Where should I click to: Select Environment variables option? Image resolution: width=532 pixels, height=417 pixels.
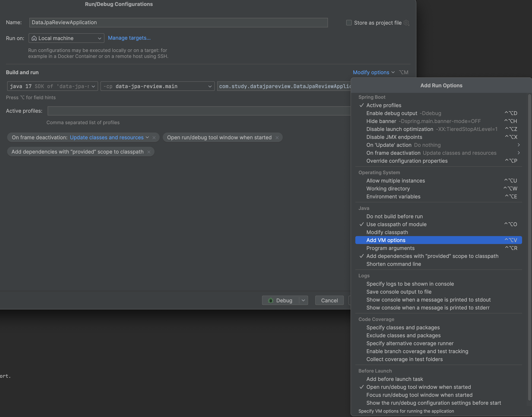click(439, 197)
